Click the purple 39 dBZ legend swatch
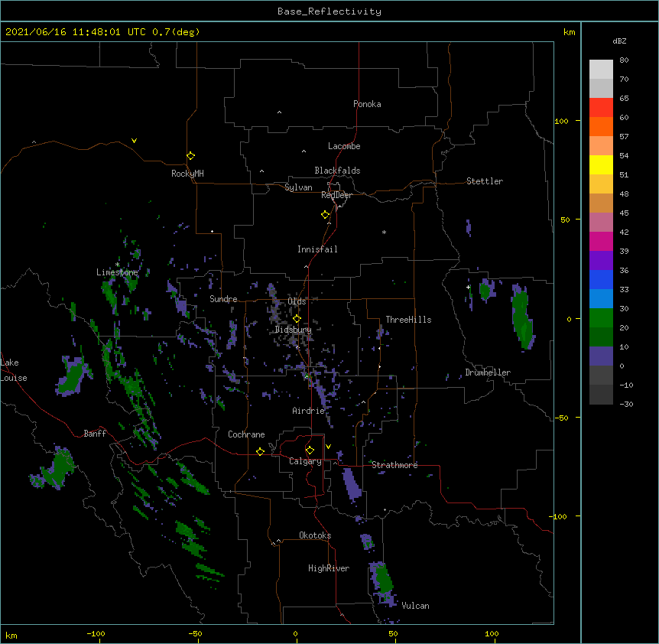659x644 pixels. point(601,261)
